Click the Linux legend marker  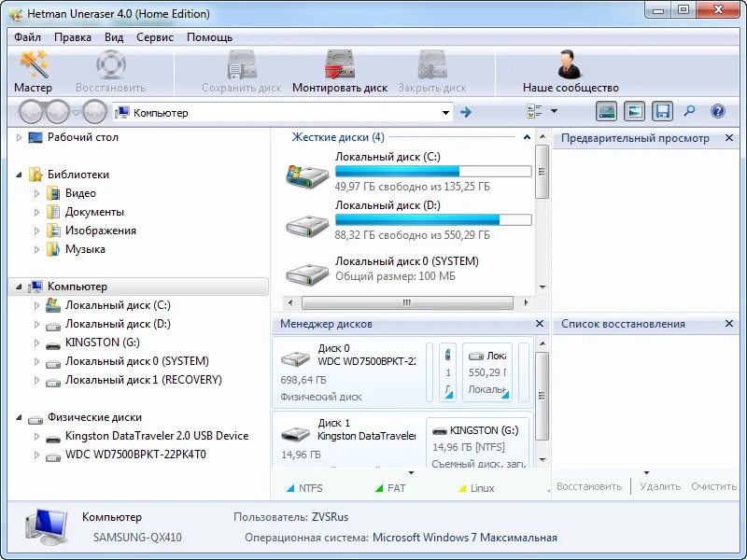[x=462, y=488]
